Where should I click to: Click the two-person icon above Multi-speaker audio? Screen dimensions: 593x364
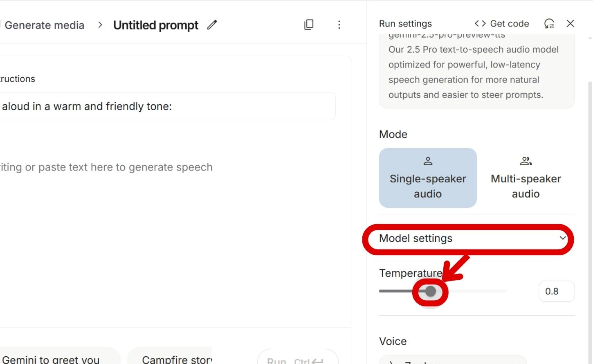click(x=526, y=160)
